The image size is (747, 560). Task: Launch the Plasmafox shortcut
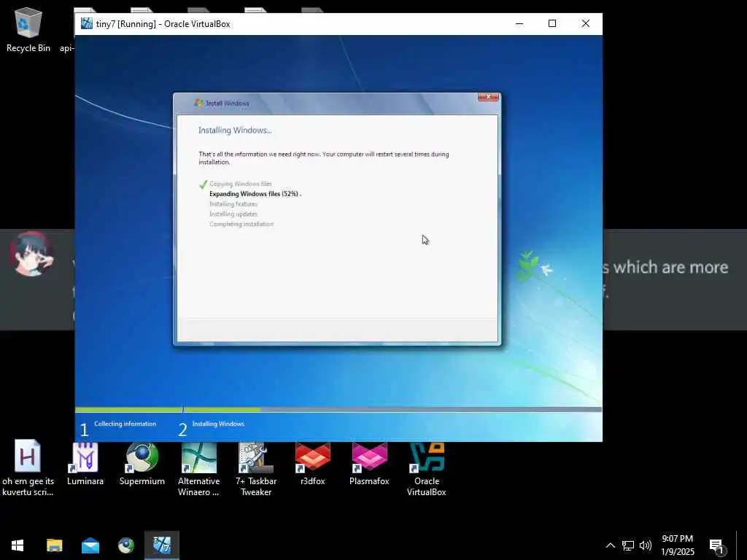click(x=369, y=463)
